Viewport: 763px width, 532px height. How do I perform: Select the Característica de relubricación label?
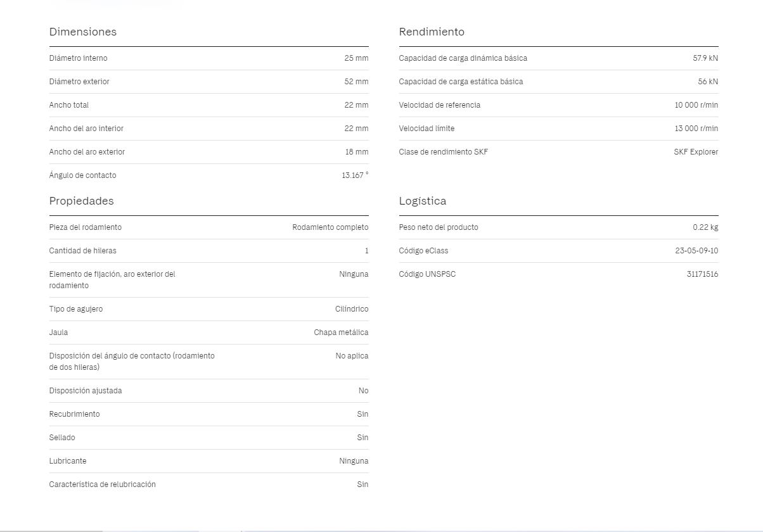pyautogui.click(x=103, y=484)
